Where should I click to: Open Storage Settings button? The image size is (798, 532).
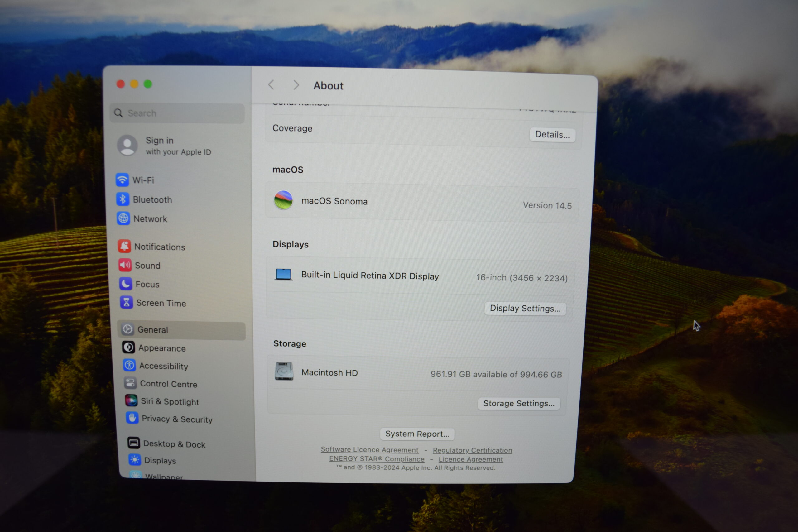click(519, 403)
